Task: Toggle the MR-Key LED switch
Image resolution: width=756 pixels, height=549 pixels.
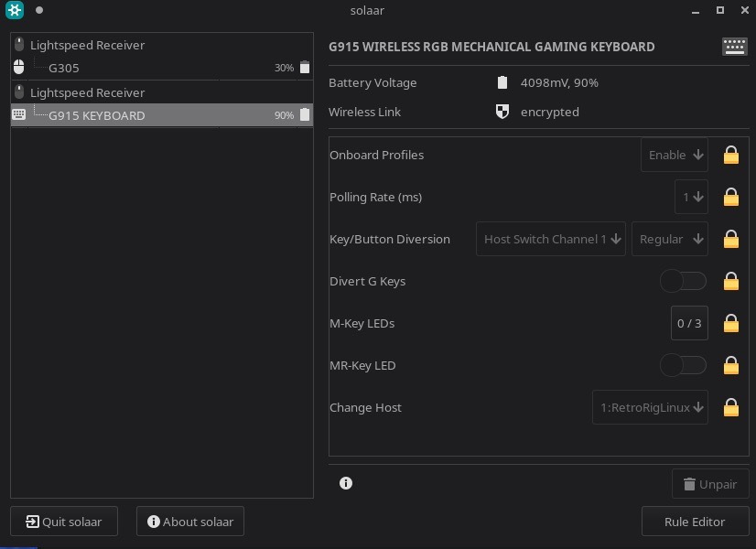Action: (684, 365)
